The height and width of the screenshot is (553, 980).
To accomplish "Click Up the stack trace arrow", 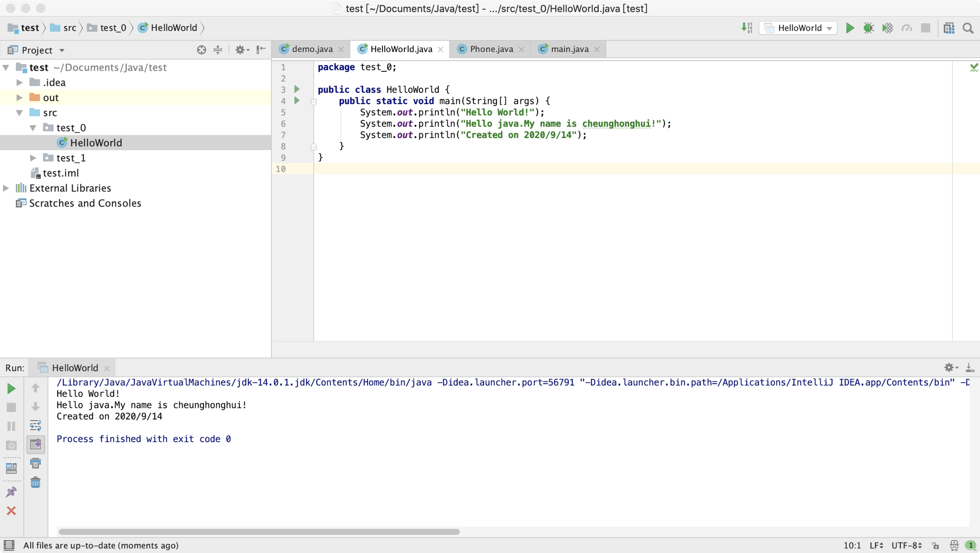I will click(35, 388).
